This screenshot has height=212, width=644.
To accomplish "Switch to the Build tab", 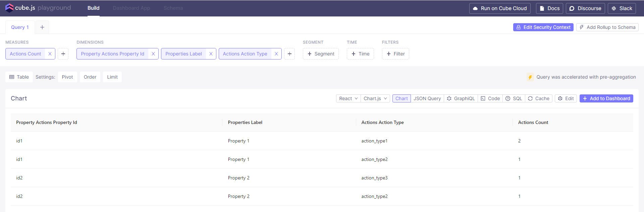I will [x=94, y=8].
